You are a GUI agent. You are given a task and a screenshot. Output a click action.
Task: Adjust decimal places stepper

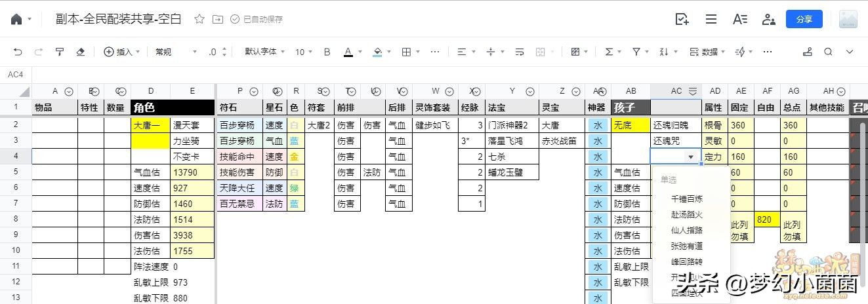(224, 52)
